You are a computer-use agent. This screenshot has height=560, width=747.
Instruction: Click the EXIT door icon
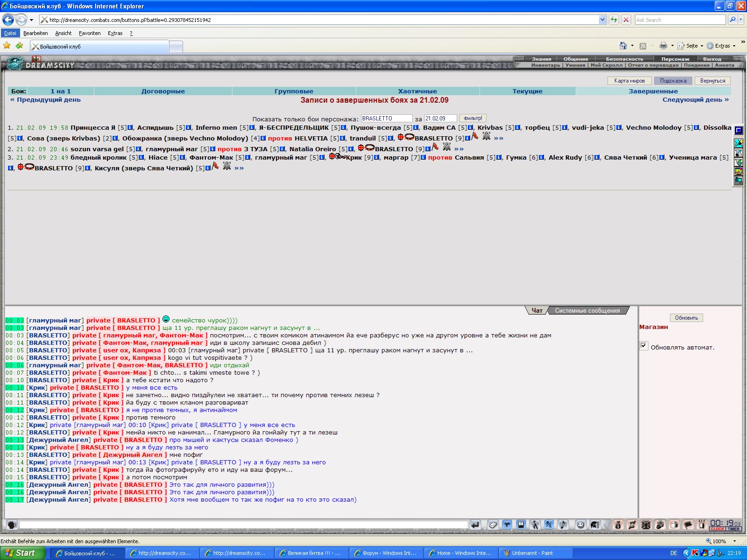click(702, 525)
